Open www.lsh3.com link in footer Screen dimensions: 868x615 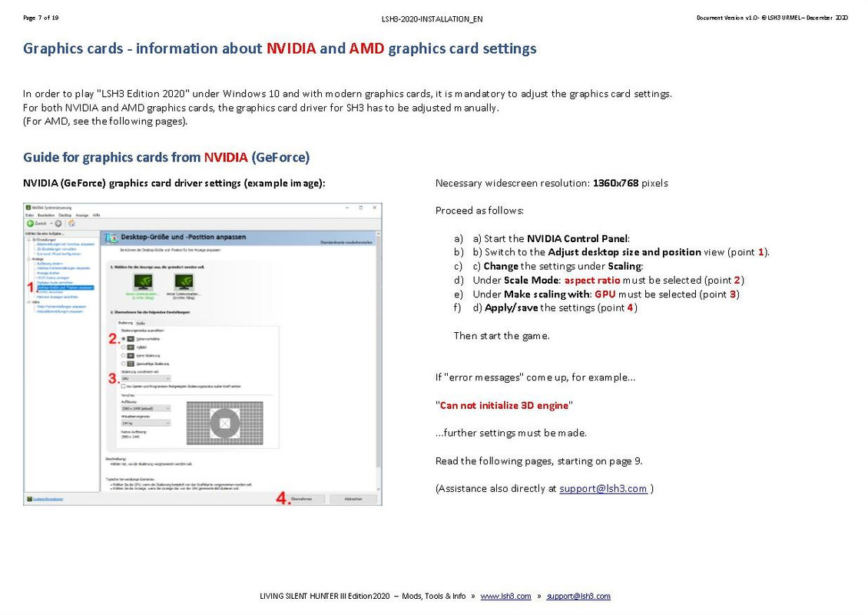[x=505, y=596]
